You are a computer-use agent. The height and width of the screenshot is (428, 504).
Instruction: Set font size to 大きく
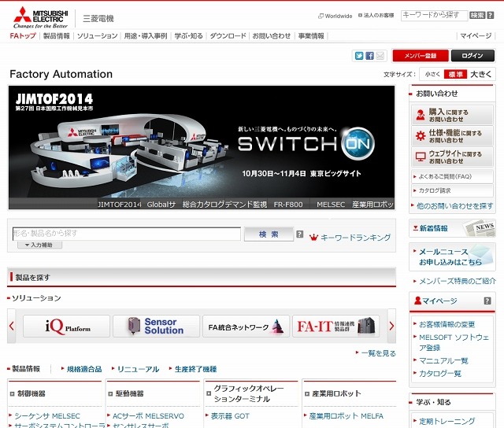point(481,74)
